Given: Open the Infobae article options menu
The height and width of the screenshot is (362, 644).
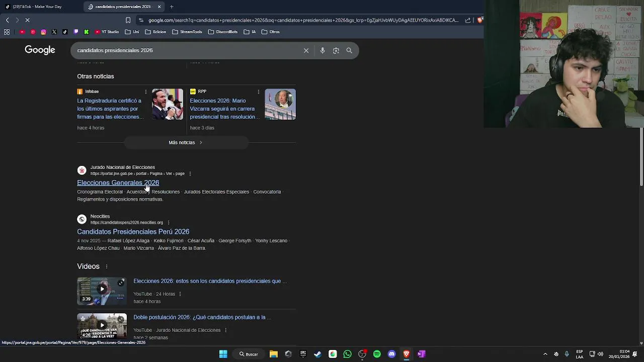Looking at the screenshot, I should (x=146, y=92).
